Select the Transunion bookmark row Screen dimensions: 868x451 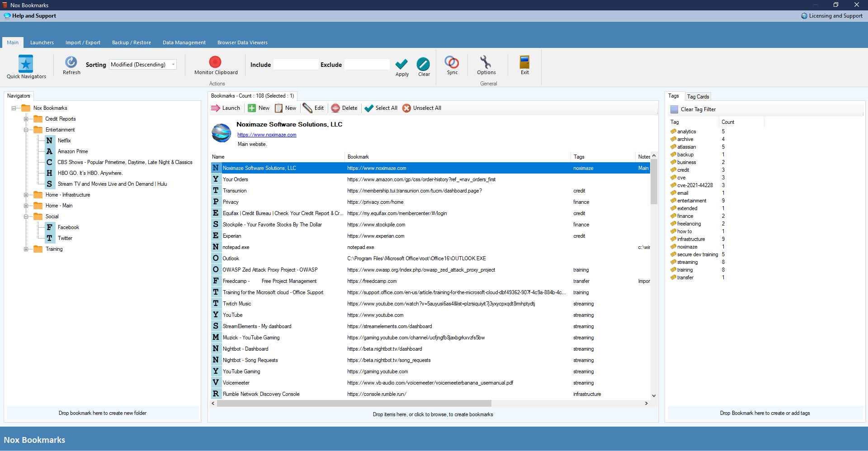click(x=430, y=191)
